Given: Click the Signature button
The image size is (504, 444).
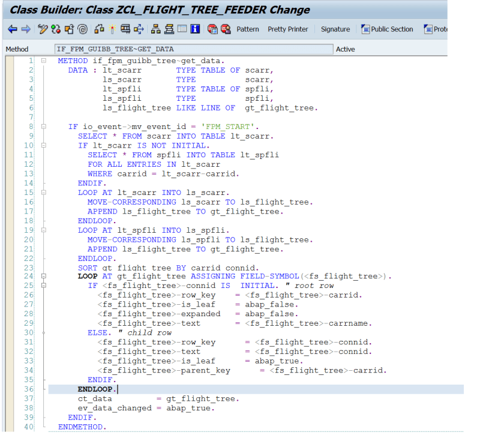Looking at the screenshot, I should (335, 29).
